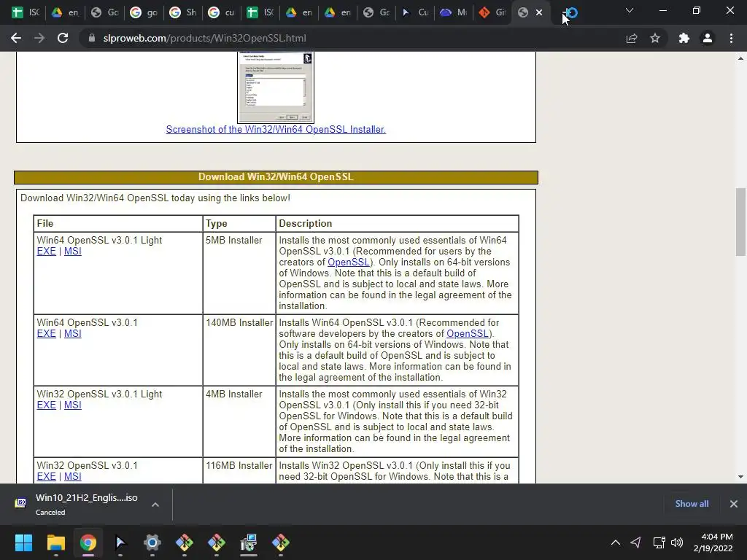This screenshot has height=560, width=747.
Task: Download MSI for Win32 OpenSSL v3.0.1 Light
Action: click(72, 405)
